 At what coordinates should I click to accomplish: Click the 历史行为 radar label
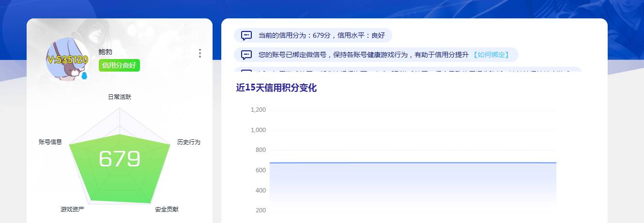click(x=188, y=142)
